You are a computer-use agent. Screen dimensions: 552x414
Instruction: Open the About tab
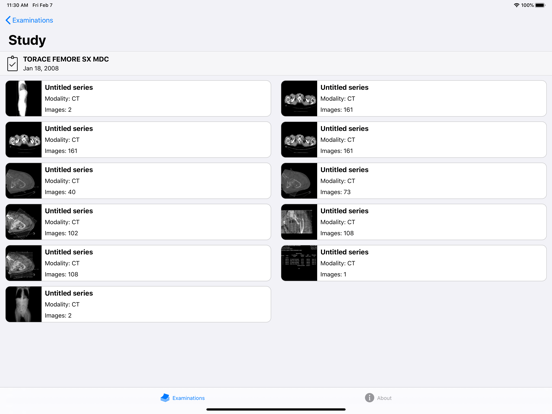tap(378, 398)
